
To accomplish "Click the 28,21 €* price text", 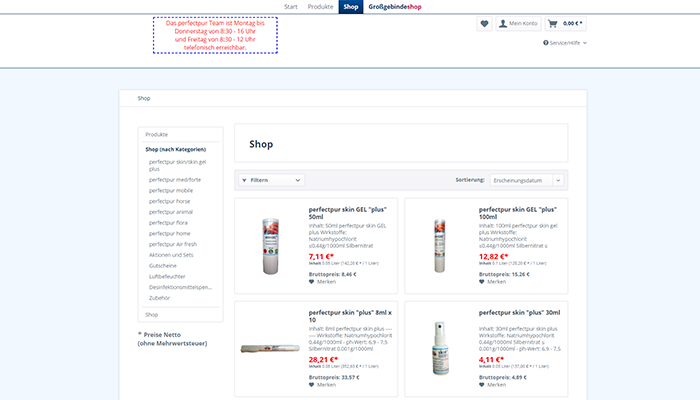I will point(323,359).
